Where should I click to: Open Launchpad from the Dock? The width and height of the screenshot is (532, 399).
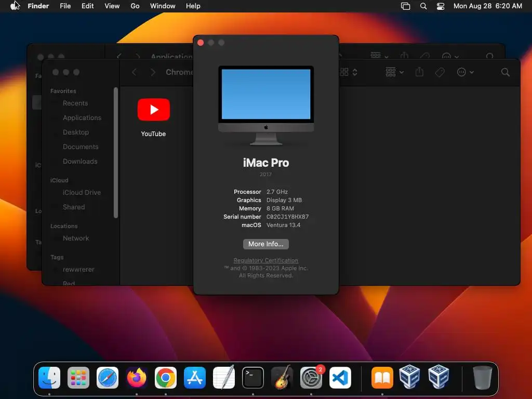78,378
